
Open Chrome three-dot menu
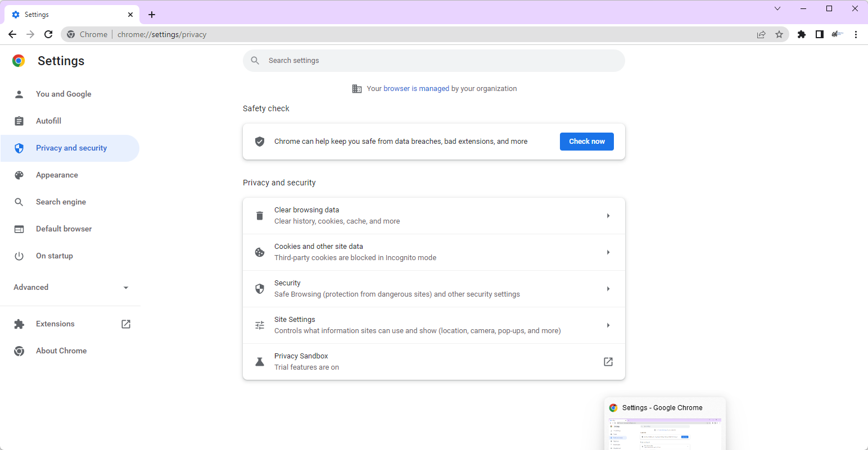click(856, 34)
